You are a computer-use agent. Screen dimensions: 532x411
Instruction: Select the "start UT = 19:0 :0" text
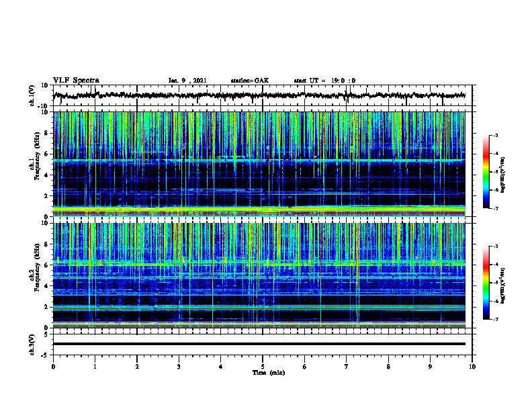(324, 81)
